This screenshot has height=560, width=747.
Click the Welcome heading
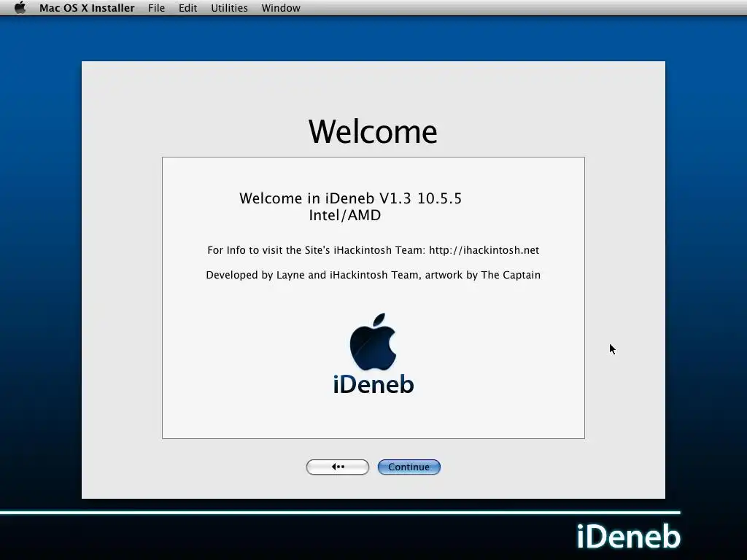[x=373, y=131]
